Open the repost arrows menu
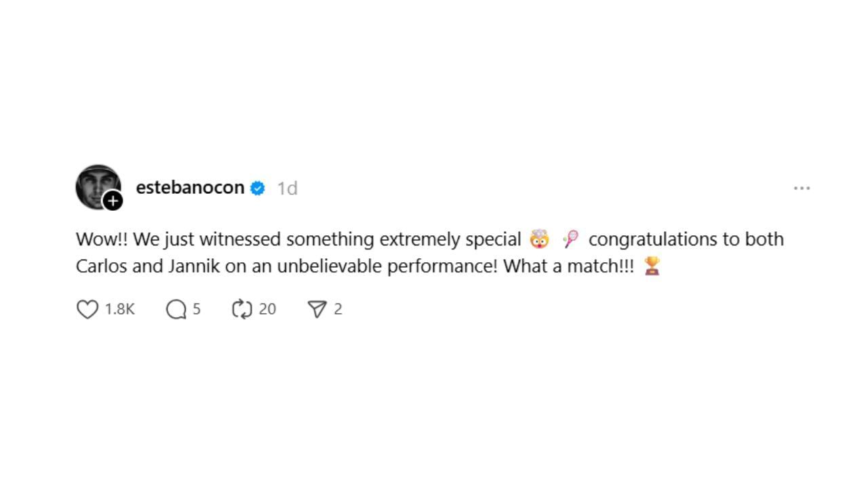 click(241, 310)
